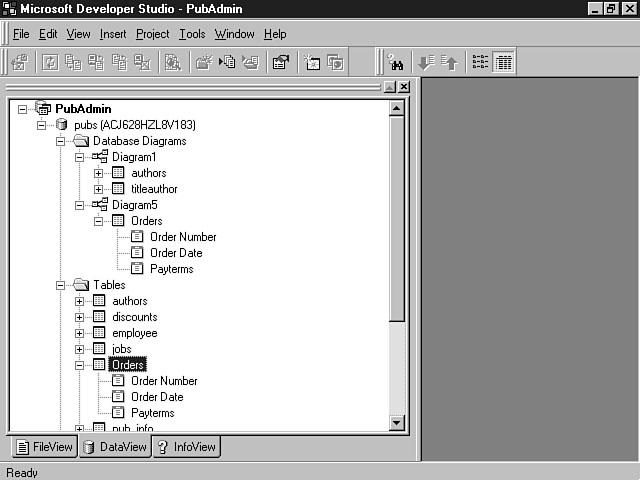The height and width of the screenshot is (480, 640).
Task: Click the up arrow toolbar icon
Action: 448,62
